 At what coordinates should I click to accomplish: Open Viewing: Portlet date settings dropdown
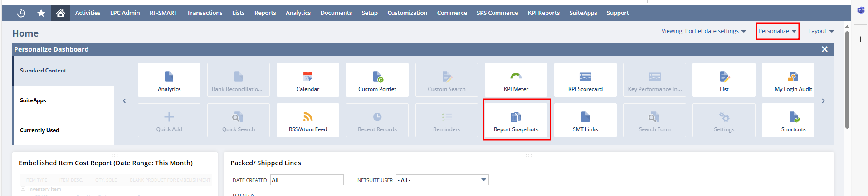(x=703, y=31)
